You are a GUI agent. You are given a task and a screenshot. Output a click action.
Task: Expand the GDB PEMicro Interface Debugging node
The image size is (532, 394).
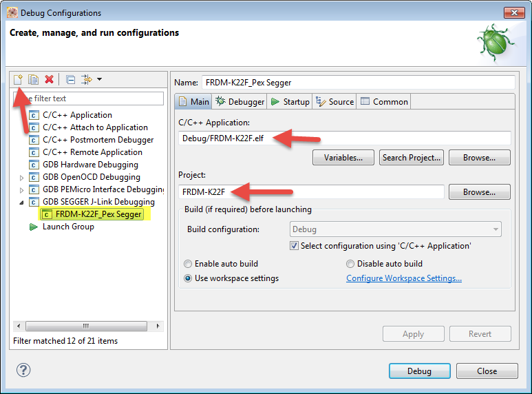22,189
